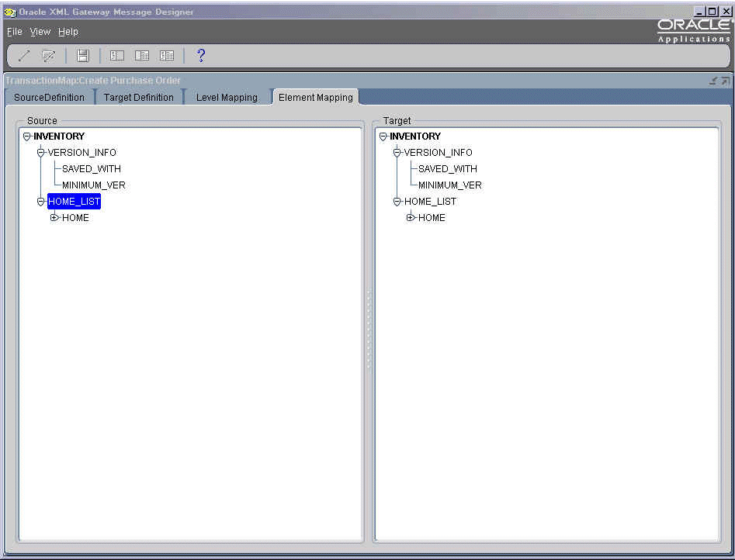The image size is (735, 560).
Task: Maximize the TransactionMap inner window
Action: tap(725, 81)
